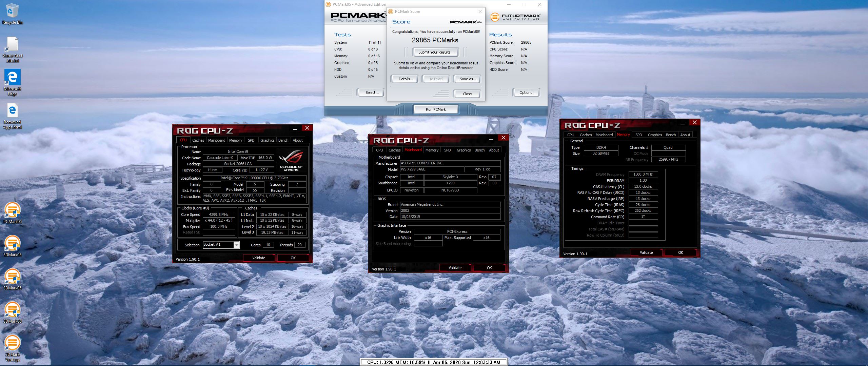Click the Republic of Gamers logo
The image size is (868, 366).
click(291, 160)
